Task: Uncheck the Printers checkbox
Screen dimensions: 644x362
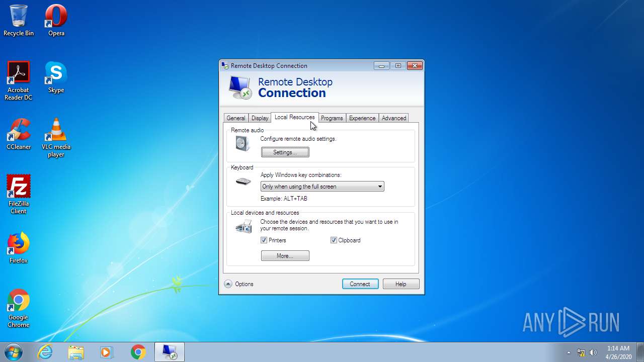Action: click(x=264, y=240)
